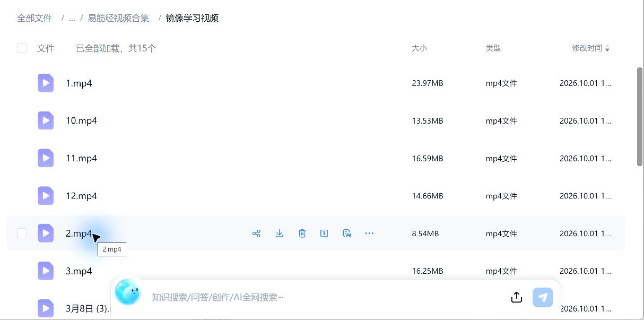Click the video file icon of 2.mp4
The width and height of the screenshot is (644, 320).
click(46, 233)
